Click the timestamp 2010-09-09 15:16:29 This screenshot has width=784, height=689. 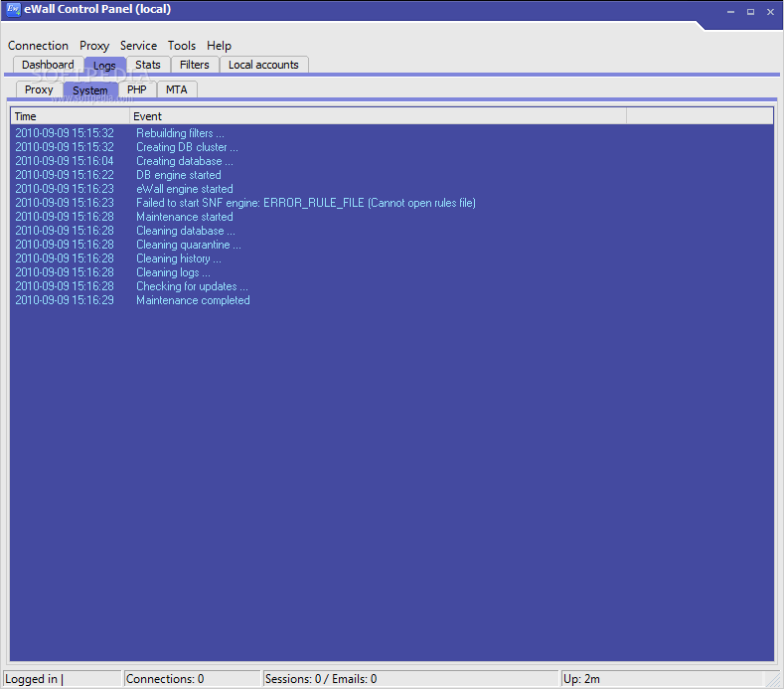(65, 300)
